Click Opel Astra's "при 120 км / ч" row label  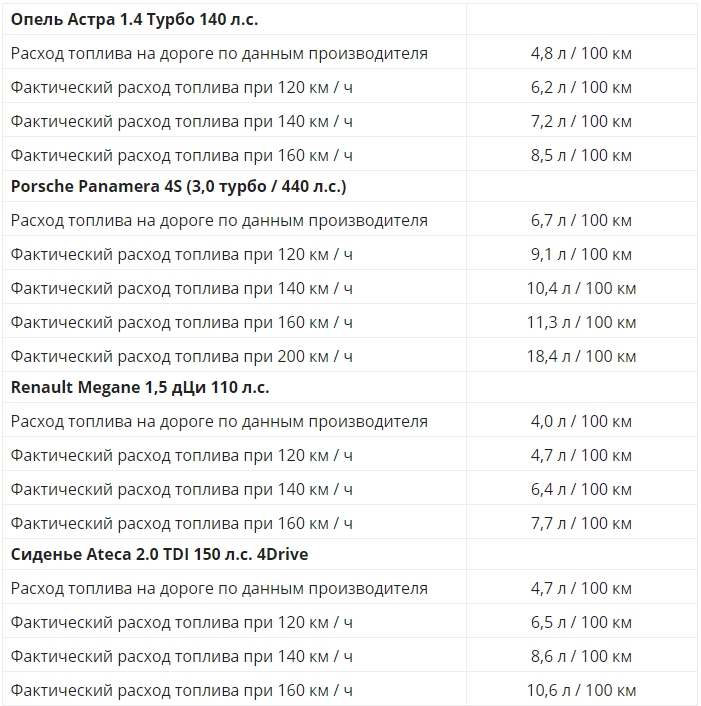tap(181, 87)
